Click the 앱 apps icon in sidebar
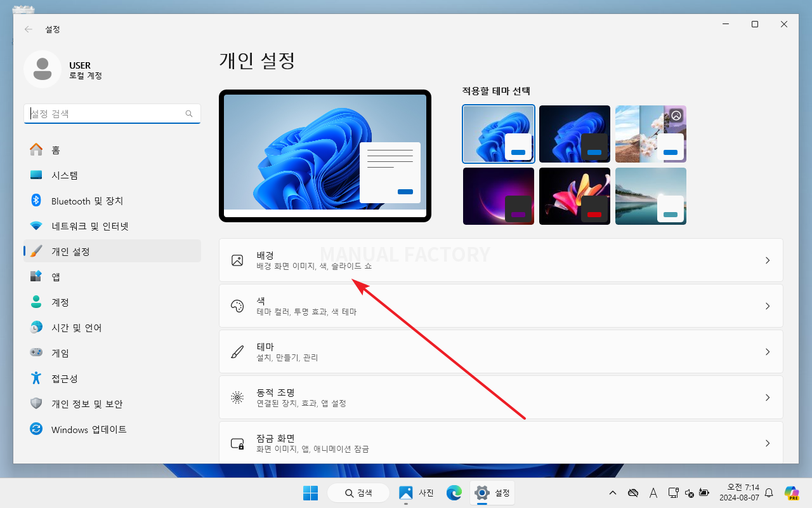This screenshot has height=508, width=812. (x=36, y=277)
